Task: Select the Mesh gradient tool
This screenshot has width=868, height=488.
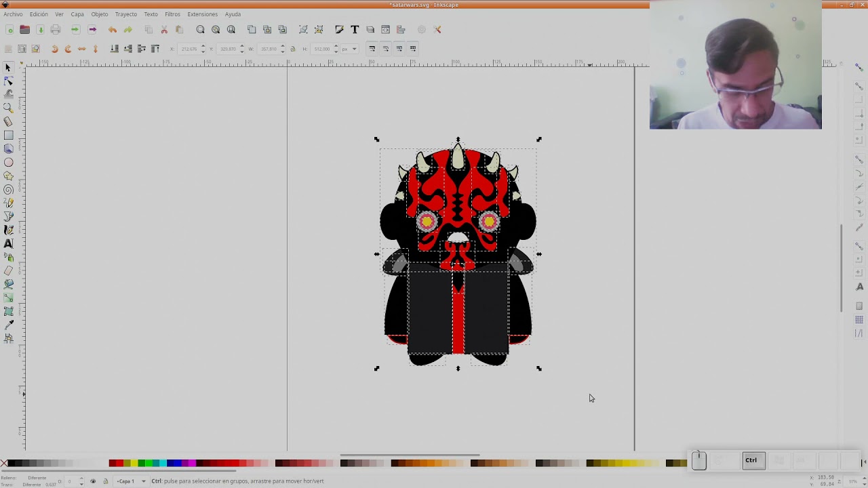Action: coord(8,312)
